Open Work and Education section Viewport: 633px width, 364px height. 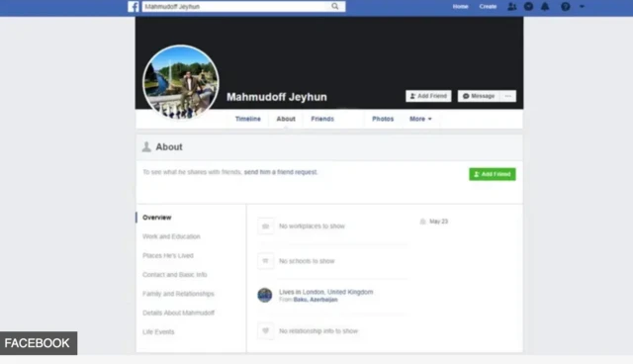(x=171, y=236)
